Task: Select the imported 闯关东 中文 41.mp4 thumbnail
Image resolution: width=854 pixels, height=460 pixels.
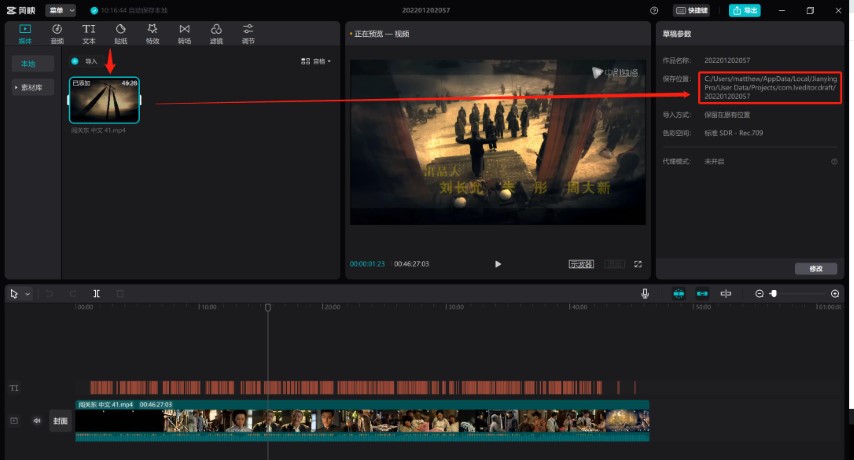Action: [x=105, y=100]
